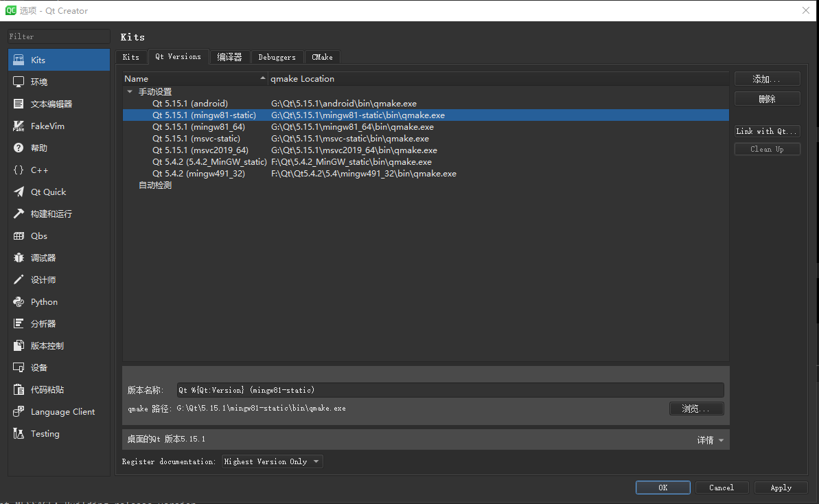
Task: Expand the 自动检测 tree node
Action: (x=154, y=185)
